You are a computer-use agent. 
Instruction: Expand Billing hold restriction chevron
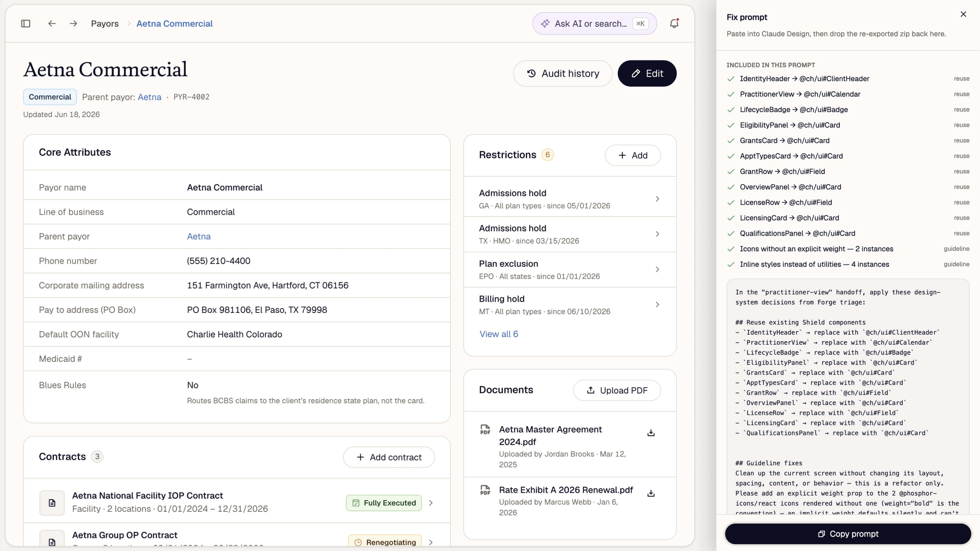click(658, 305)
